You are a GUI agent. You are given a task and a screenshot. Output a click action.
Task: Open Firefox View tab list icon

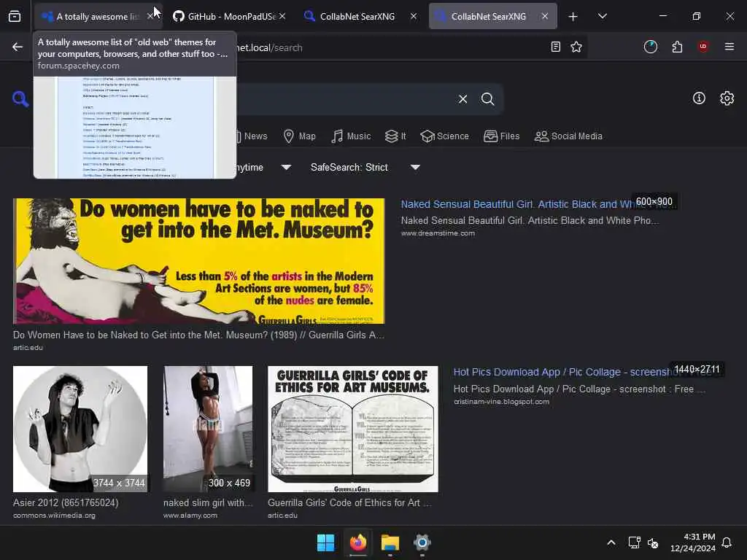click(x=15, y=16)
